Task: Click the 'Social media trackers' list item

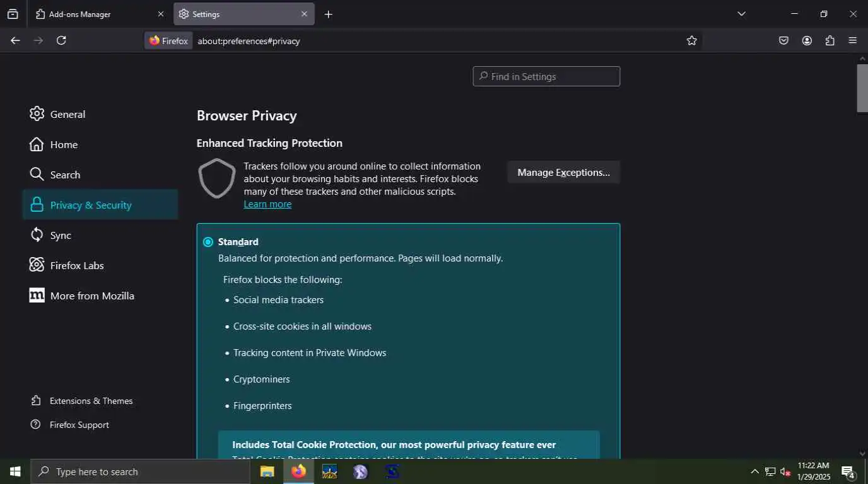Action: [278, 300]
